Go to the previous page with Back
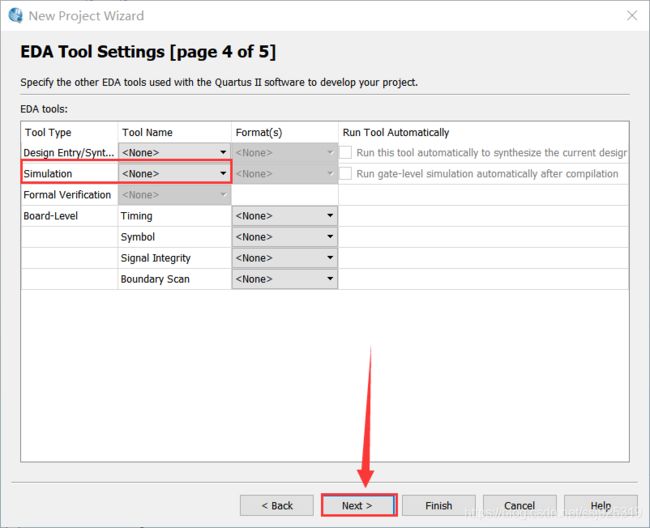This screenshot has height=528, width=650. pyautogui.click(x=277, y=506)
